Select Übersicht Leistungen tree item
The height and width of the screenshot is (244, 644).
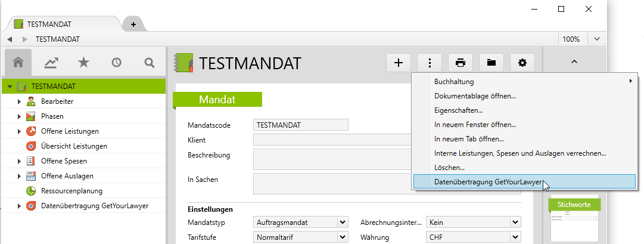click(74, 146)
